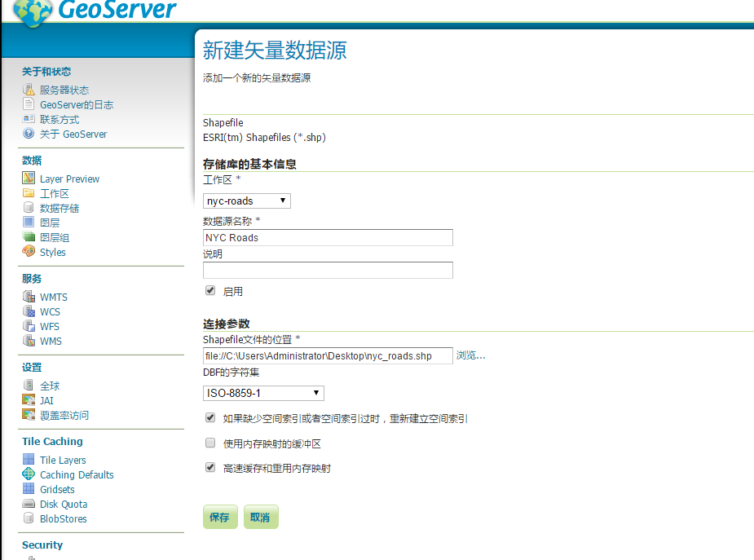The image size is (754, 560).
Task: Open the Styles link
Action: click(x=52, y=253)
